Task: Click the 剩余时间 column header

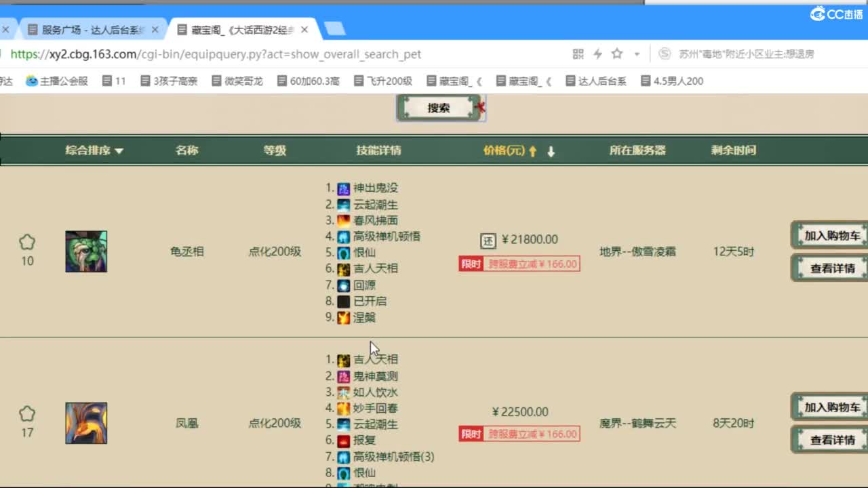Action: pyautogui.click(x=734, y=150)
